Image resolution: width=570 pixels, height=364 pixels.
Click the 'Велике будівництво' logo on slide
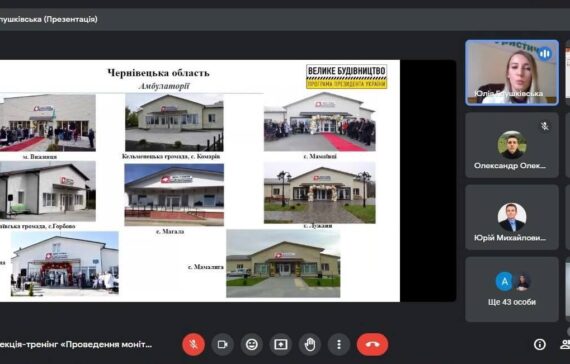point(346,77)
